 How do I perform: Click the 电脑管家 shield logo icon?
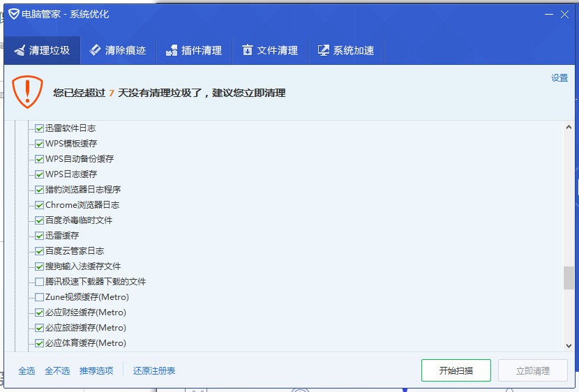[x=14, y=15]
